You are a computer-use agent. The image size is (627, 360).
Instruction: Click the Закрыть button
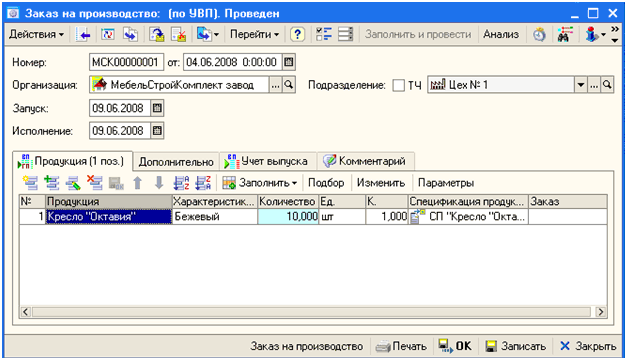coord(588,346)
